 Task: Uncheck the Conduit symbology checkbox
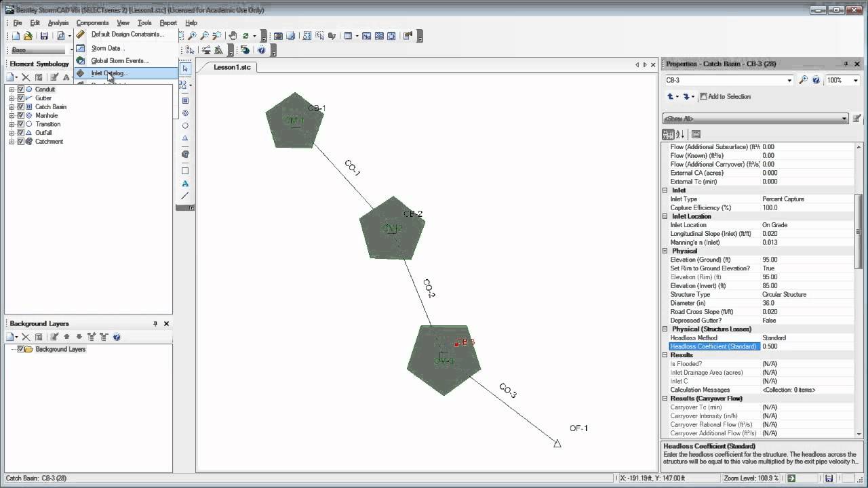click(x=21, y=89)
